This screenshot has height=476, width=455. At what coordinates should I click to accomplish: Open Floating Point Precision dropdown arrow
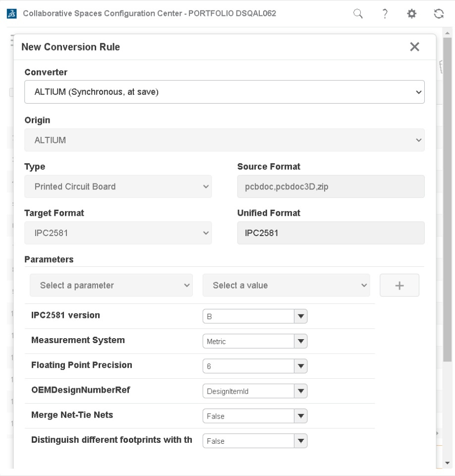[x=301, y=366]
